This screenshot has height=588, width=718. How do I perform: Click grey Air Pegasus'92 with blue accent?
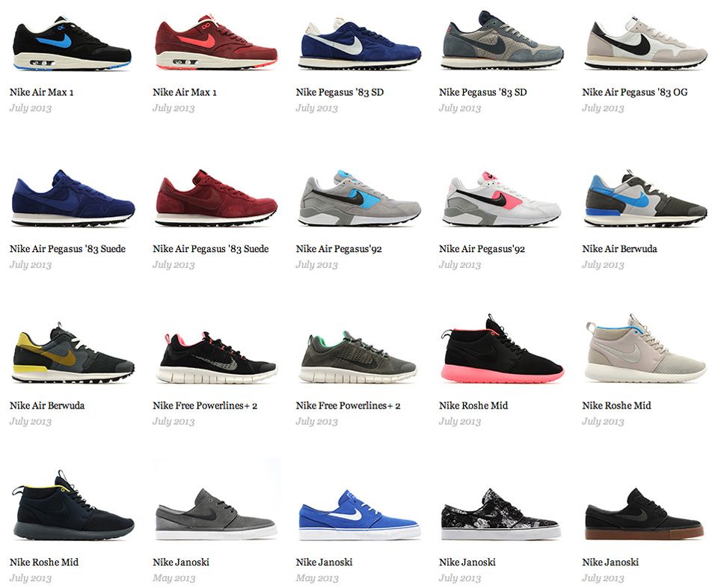[360, 198]
